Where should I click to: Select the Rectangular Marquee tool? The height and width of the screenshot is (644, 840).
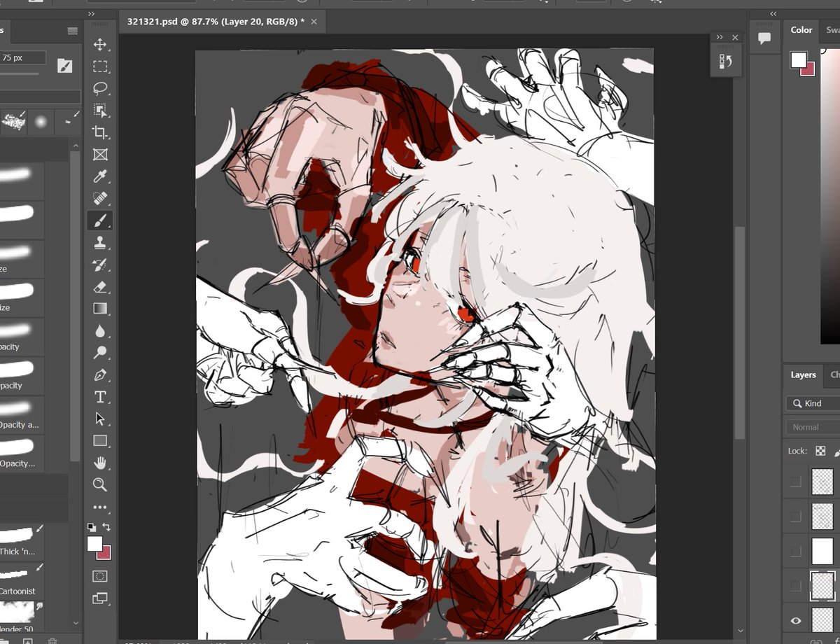[100, 66]
